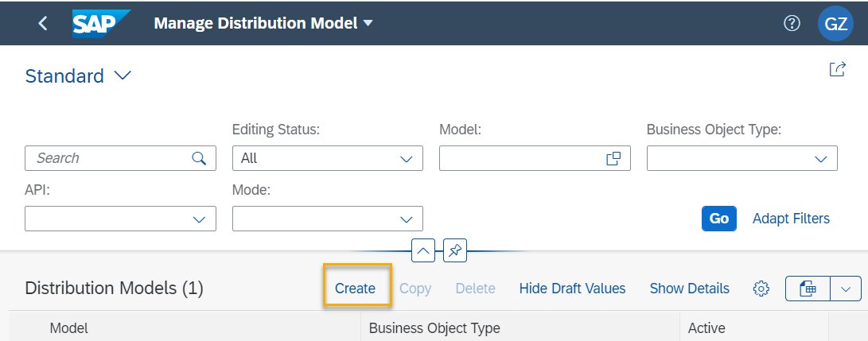
Task: Open Manage Distribution Model title menu
Action: 263,23
